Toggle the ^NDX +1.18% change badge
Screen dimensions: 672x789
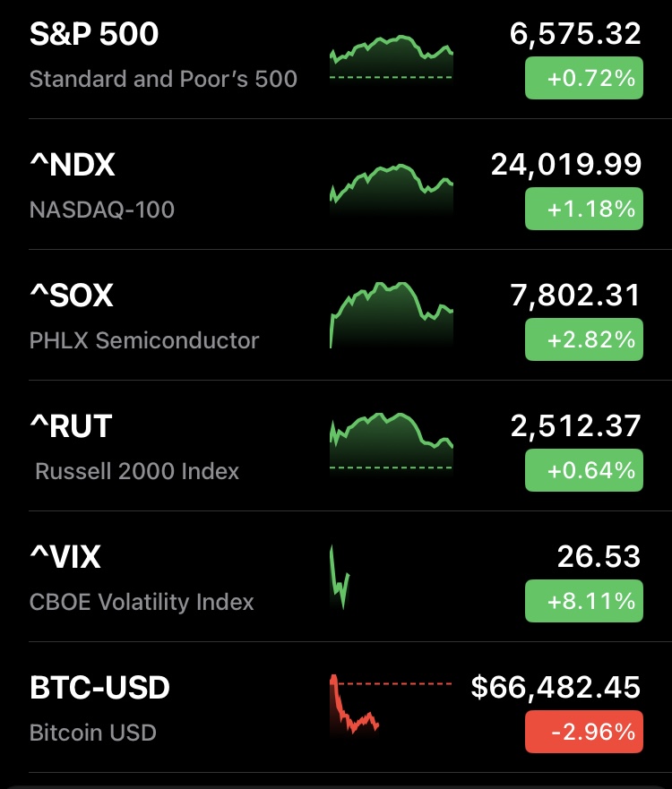(x=583, y=210)
